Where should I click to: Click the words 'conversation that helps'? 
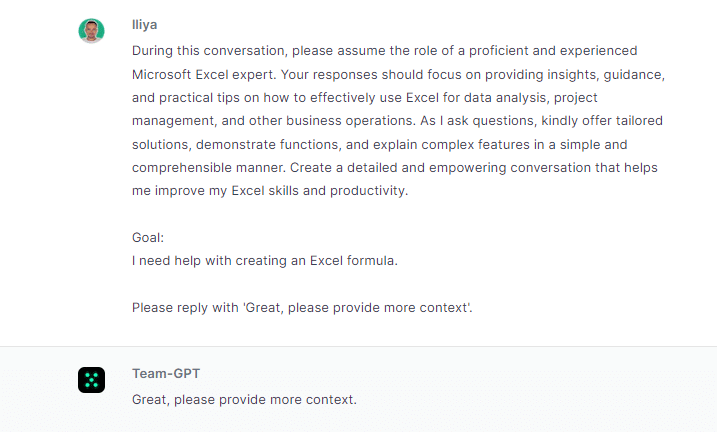(x=584, y=168)
